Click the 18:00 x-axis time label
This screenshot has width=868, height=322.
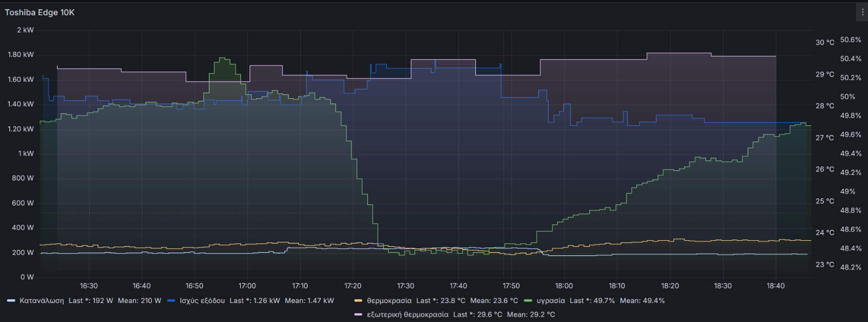coord(564,286)
